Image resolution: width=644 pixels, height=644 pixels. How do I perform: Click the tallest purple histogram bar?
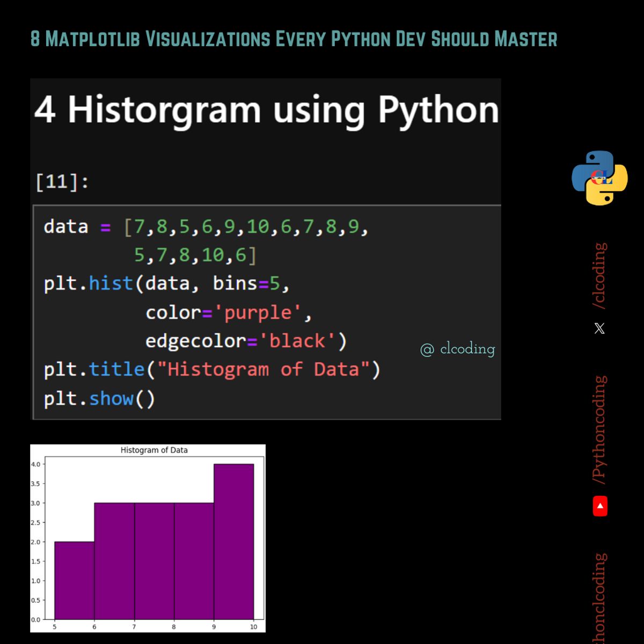[x=234, y=542]
